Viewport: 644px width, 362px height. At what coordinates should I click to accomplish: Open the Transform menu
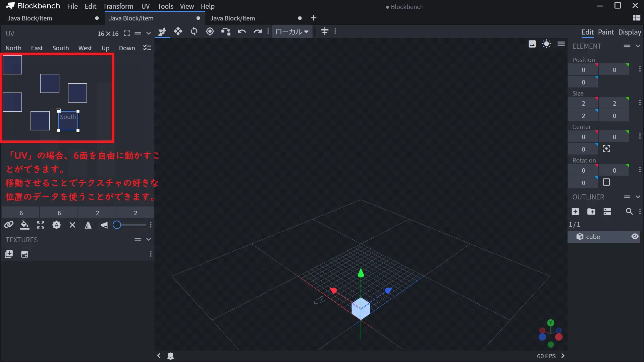[x=118, y=6]
